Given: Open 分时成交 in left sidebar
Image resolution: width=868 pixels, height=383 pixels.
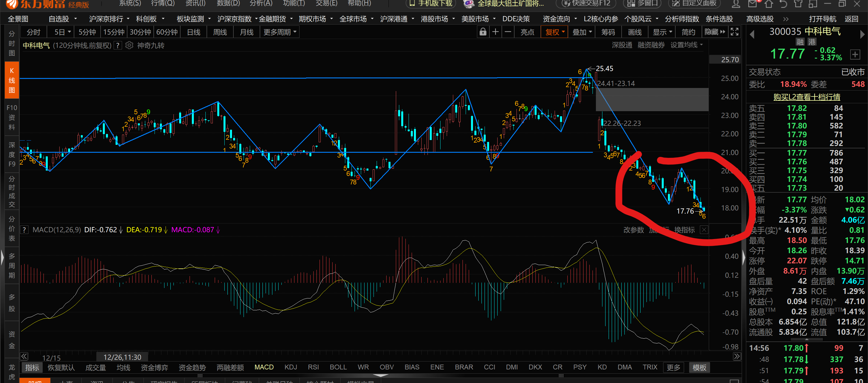Looking at the screenshot, I should click(x=12, y=191).
